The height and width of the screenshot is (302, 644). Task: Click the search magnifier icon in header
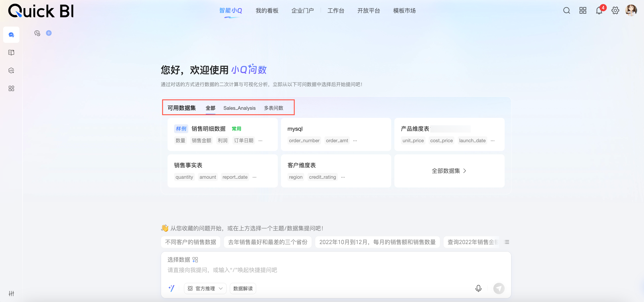click(566, 11)
